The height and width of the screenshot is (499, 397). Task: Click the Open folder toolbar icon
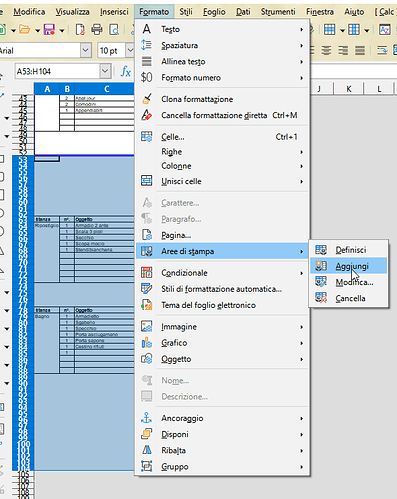pyautogui.click(x=25, y=30)
